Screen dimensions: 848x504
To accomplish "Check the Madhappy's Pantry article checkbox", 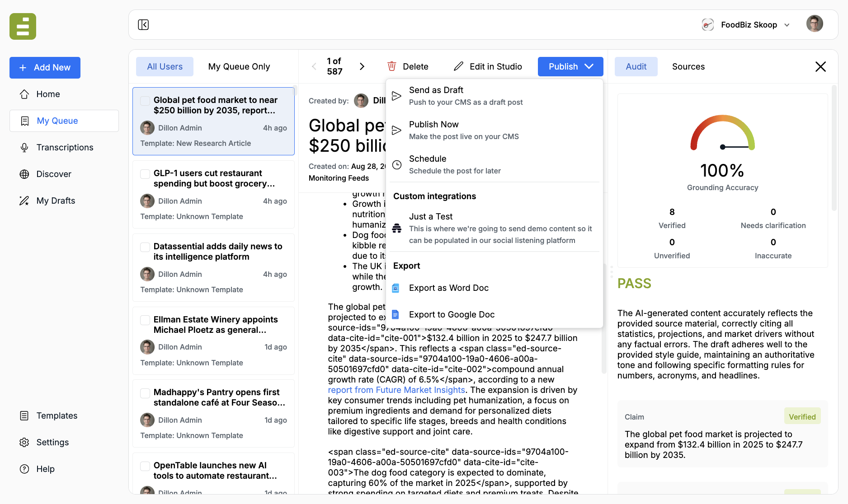I will (145, 392).
